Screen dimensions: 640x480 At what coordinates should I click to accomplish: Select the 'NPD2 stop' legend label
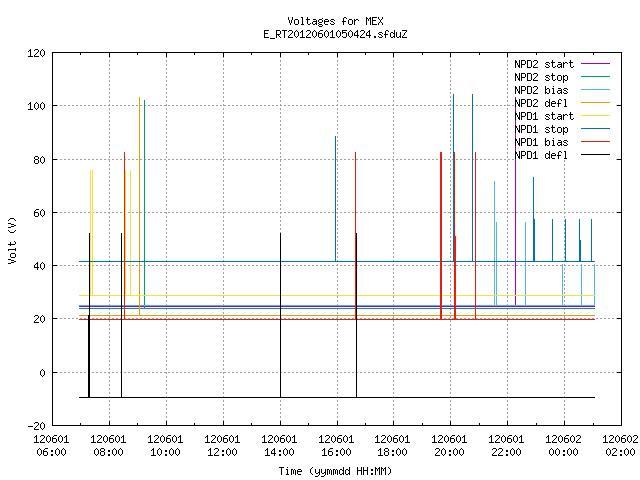pos(541,77)
